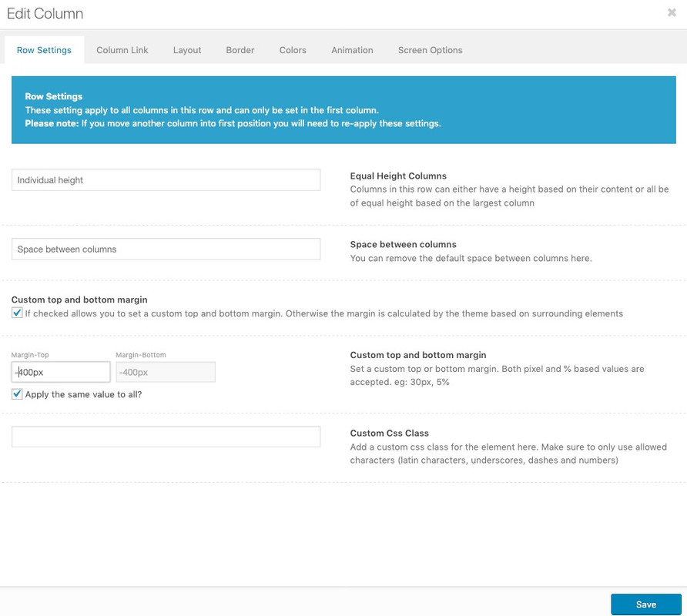Click the Row Settings heading in blue notice

(53, 96)
